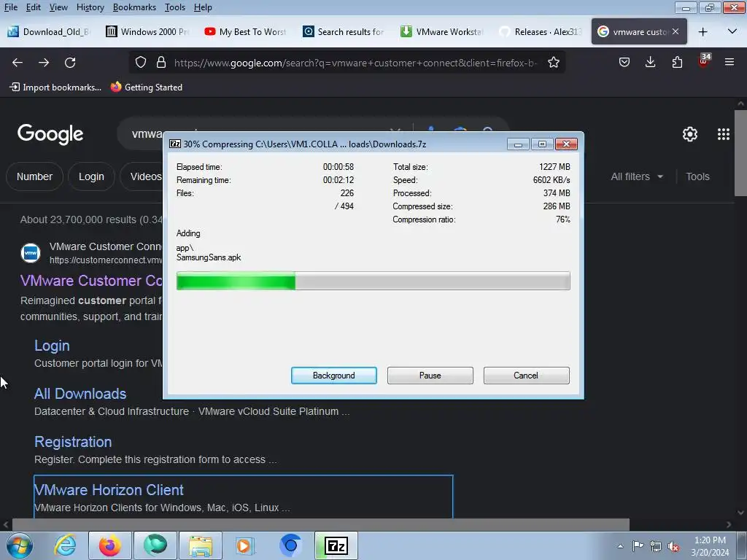The width and height of the screenshot is (747, 560).
Task: Send the 7-Zip compression to Background
Action: coord(334,376)
